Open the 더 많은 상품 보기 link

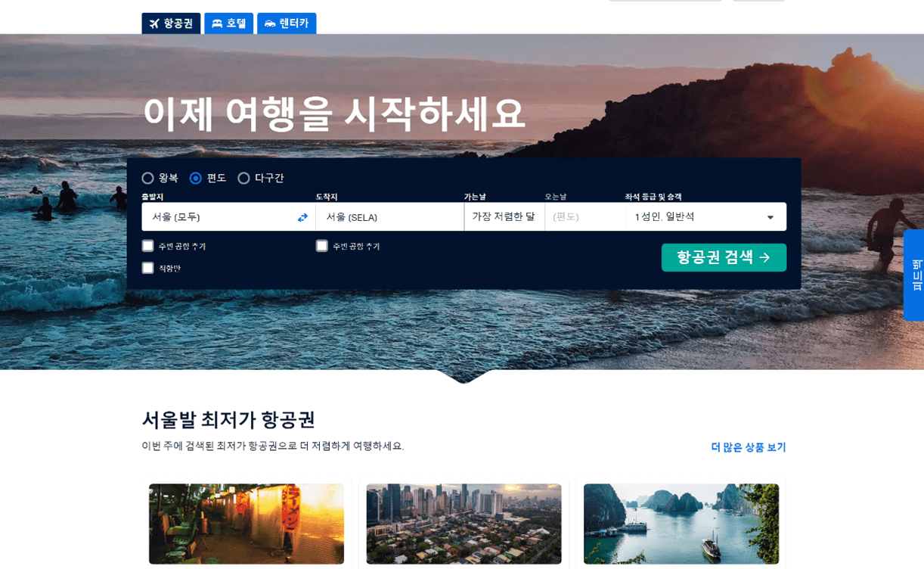pos(749,447)
